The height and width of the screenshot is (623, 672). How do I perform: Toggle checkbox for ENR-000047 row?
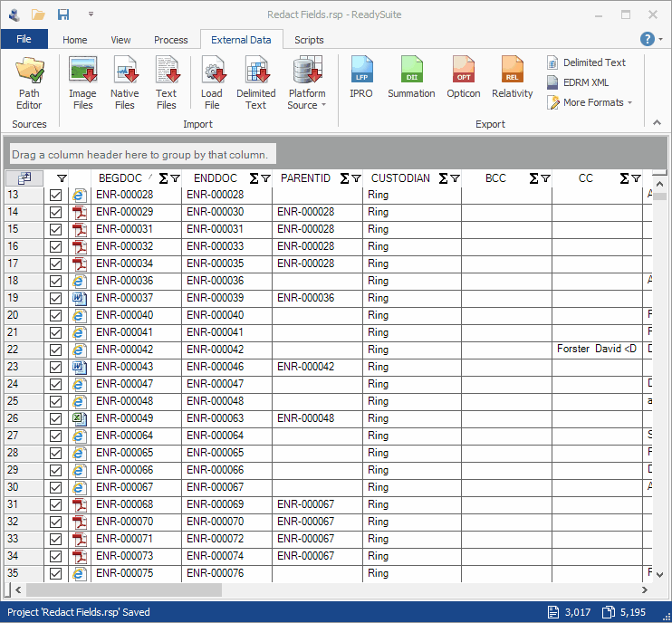pyautogui.click(x=56, y=384)
